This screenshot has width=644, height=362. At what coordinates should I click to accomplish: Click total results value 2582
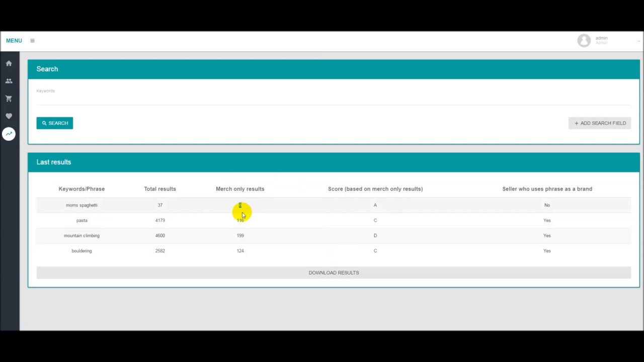160,250
